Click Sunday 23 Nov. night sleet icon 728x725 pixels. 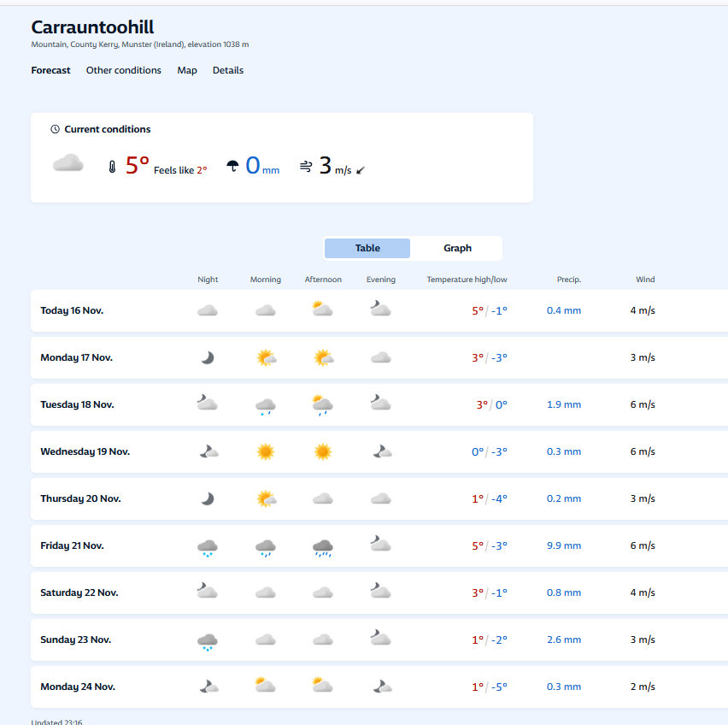208,641
